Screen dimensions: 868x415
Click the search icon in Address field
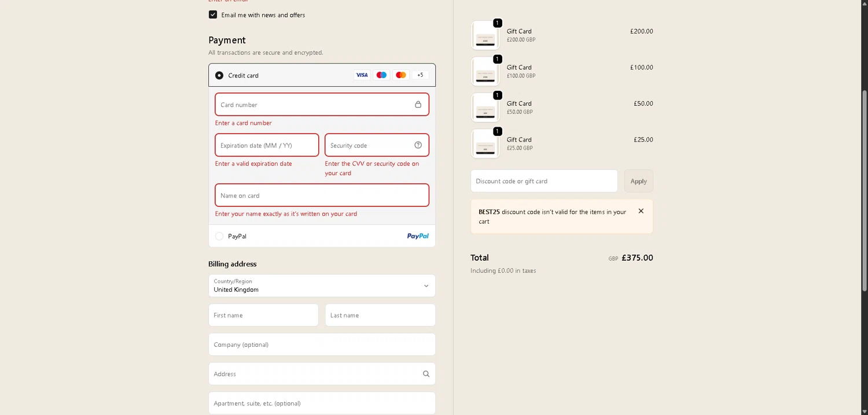[426, 374]
